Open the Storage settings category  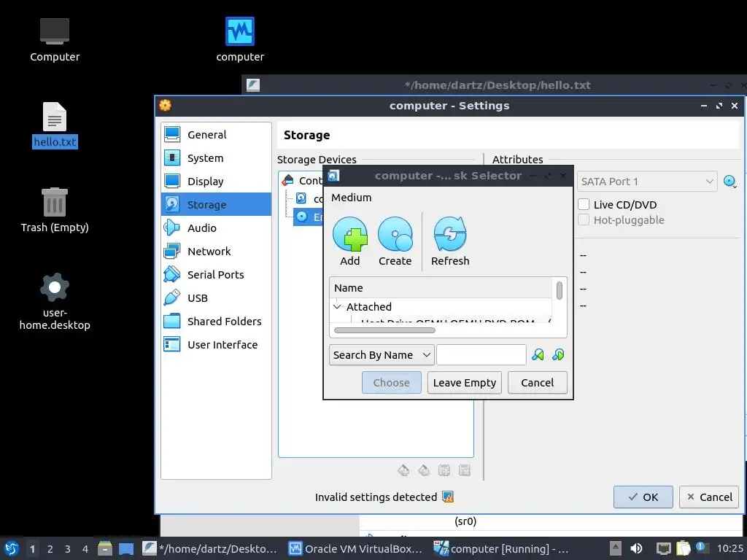[216, 204]
